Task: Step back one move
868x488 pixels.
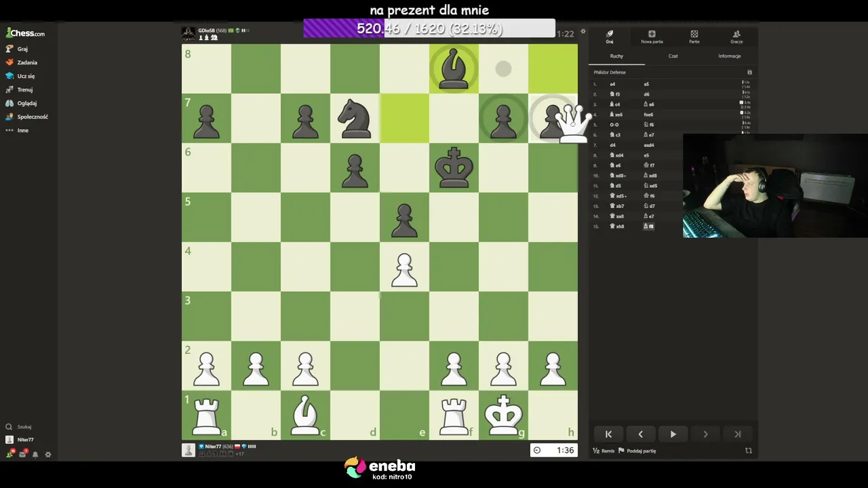Action: pyautogui.click(x=640, y=434)
